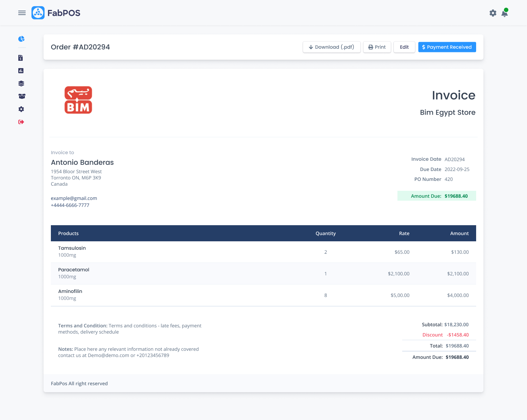
Task: Click the FabPOS logo icon
Action: pos(38,13)
